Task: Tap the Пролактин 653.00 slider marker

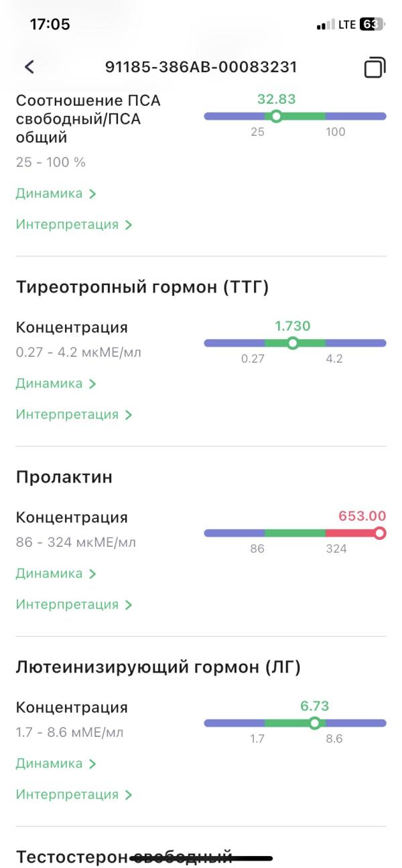Action: (380, 533)
